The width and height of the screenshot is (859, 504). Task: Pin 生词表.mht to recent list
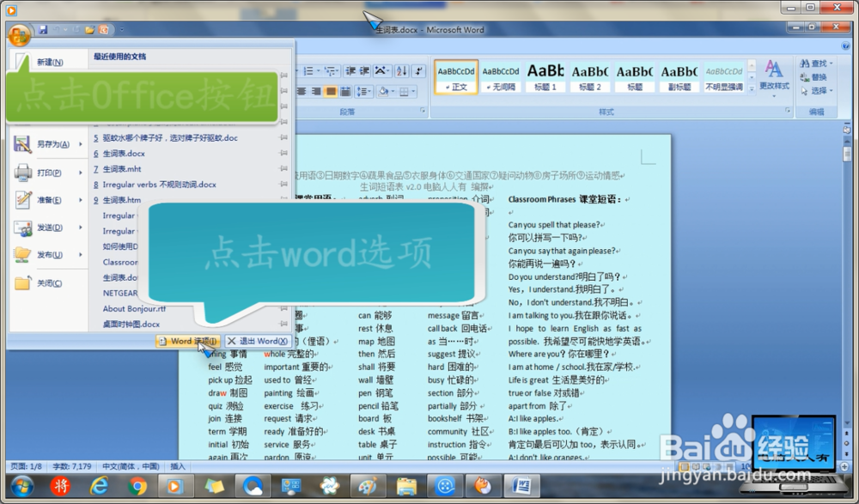click(x=283, y=169)
